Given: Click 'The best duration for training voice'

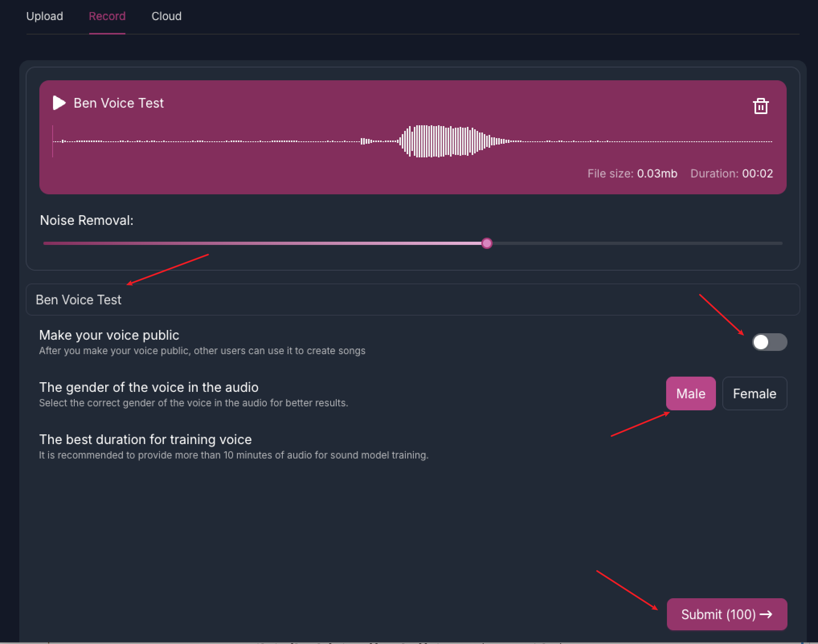Looking at the screenshot, I should point(145,440).
